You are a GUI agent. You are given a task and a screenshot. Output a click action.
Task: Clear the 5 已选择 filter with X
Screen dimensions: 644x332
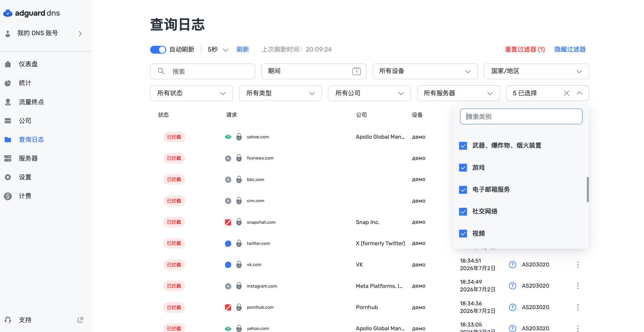click(567, 93)
